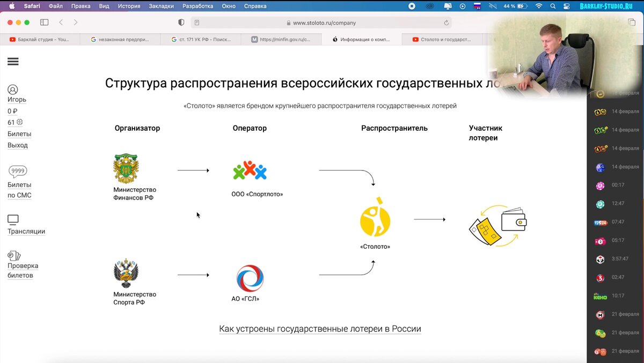Click the Stoloto yellow logo in diagram
Image resolution: width=644 pixels, height=363 pixels.
tap(375, 217)
